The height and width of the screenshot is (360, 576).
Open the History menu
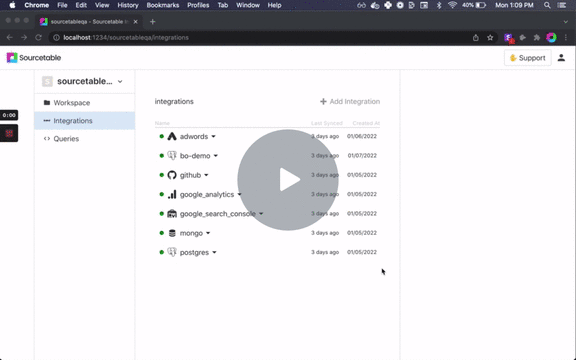[x=128, y=5]
